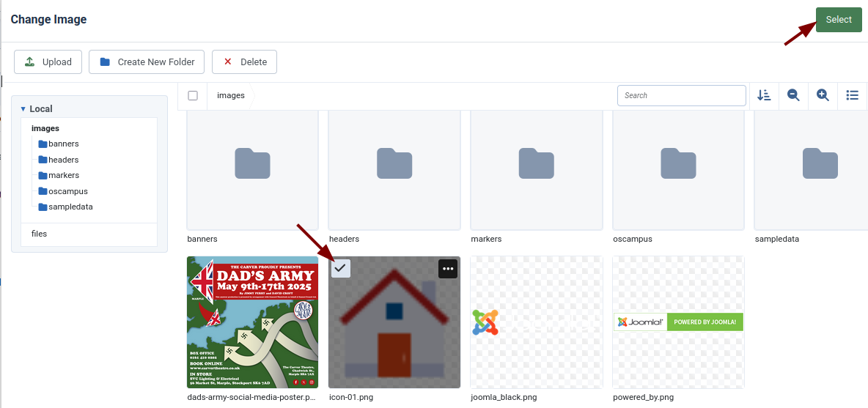The height and width of the screenshot is (408, 868).
Task: Collapse the Local tree section
Action: coord(23,109)
